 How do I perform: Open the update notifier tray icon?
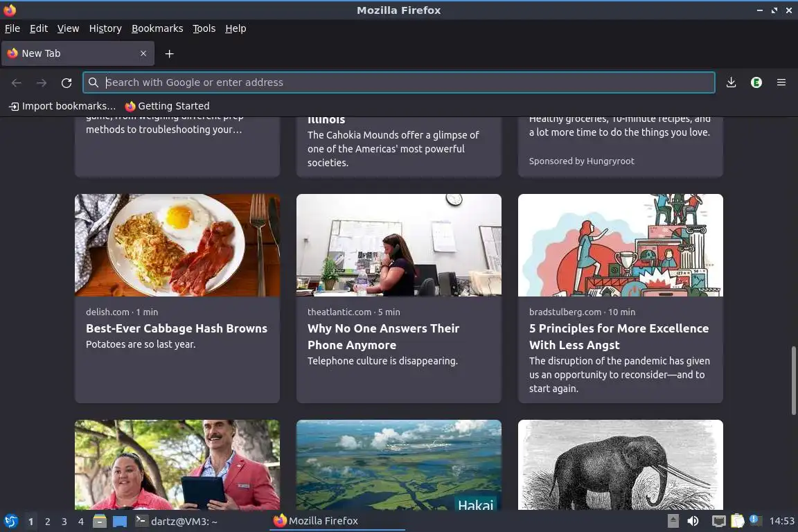pyautogui.click(x=754, y=520)
